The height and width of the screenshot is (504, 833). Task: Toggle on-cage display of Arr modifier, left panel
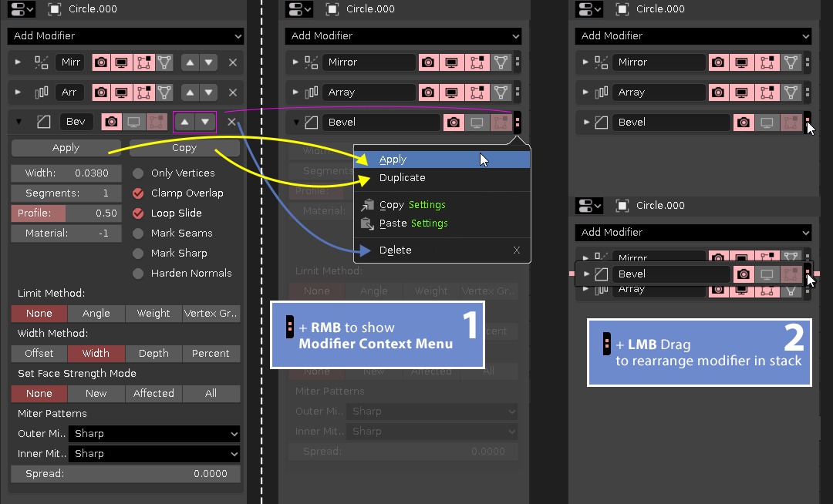(x=164, y=92)
